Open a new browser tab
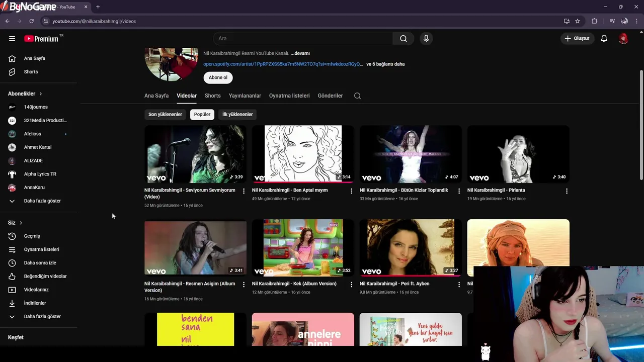 point(98,7)
